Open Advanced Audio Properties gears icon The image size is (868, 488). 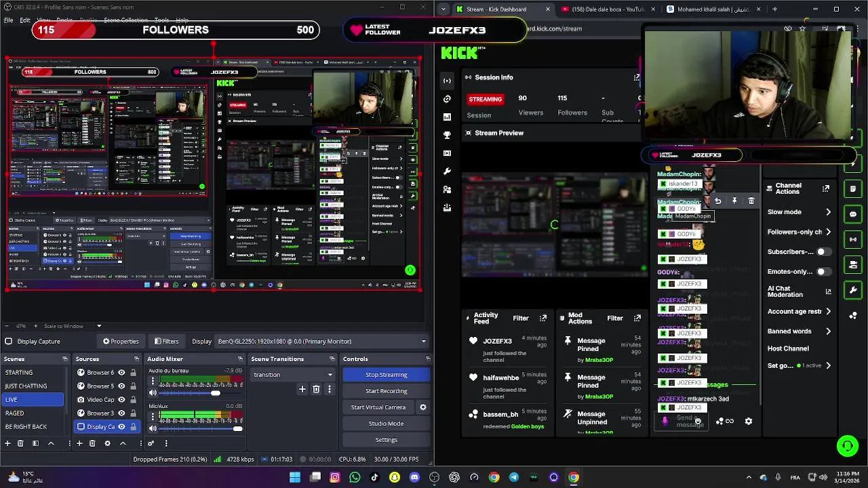(151, 443)
